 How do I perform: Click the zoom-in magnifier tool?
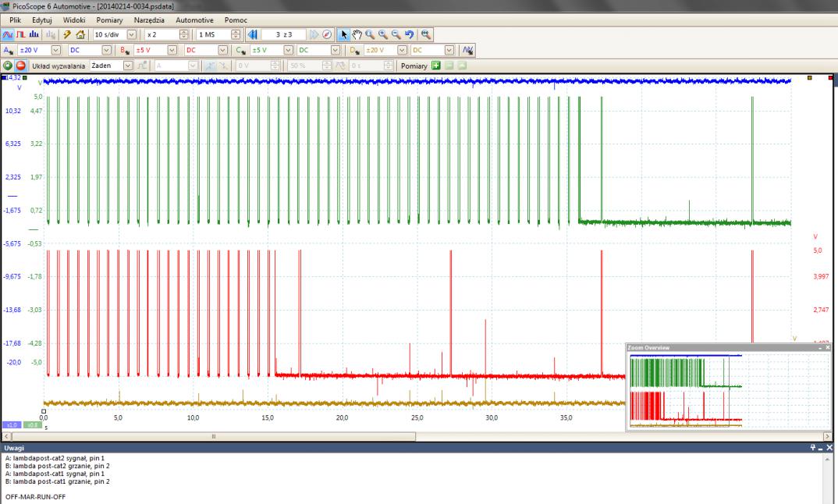click(382, 35)
